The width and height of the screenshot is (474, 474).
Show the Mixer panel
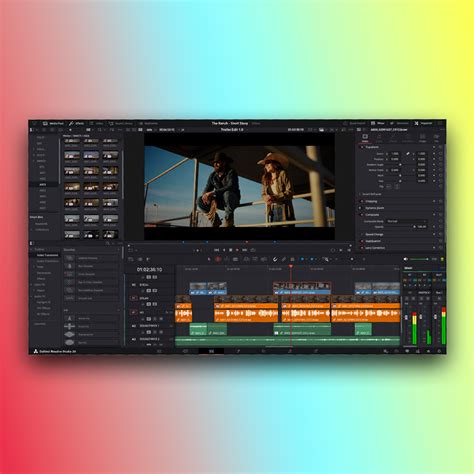click(377, 123)
